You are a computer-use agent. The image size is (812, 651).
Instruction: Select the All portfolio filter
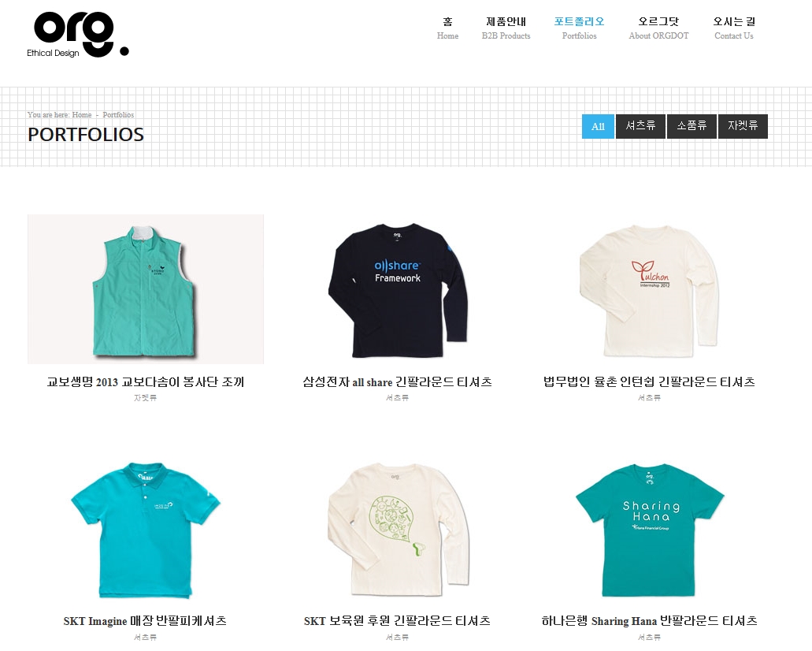598,126
